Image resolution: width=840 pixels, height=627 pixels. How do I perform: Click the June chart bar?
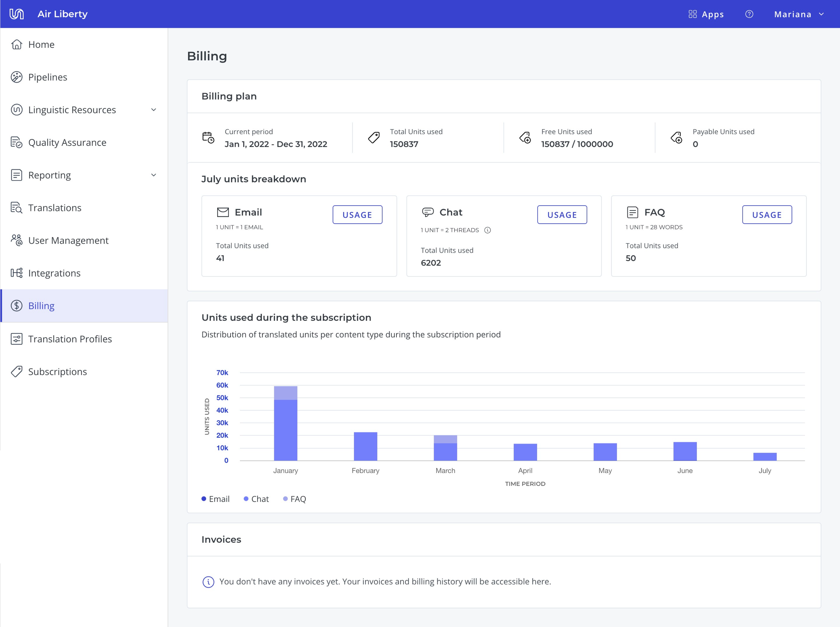coord(685,451)
